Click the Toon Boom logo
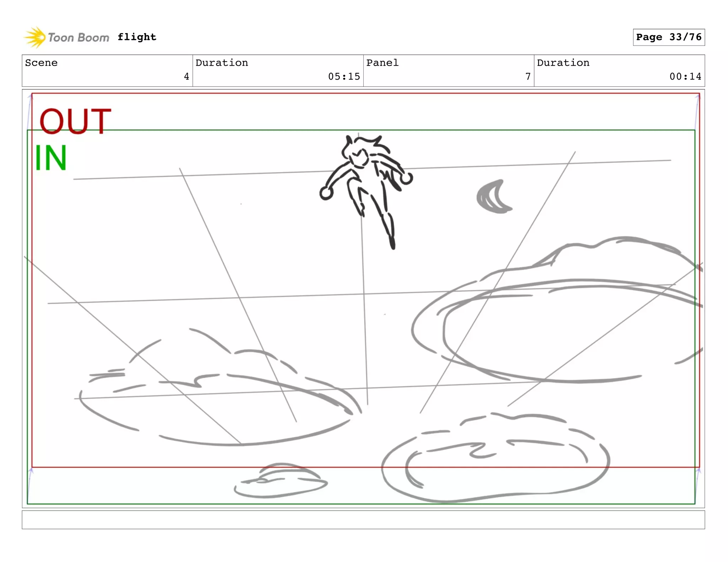 click(x=66, y=37)
